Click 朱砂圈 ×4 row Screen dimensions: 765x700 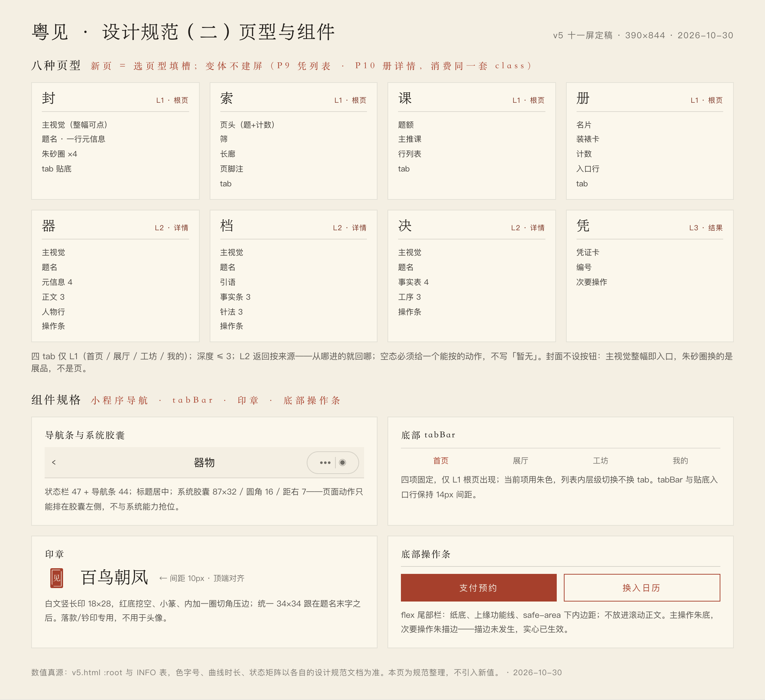coord(59,154)
